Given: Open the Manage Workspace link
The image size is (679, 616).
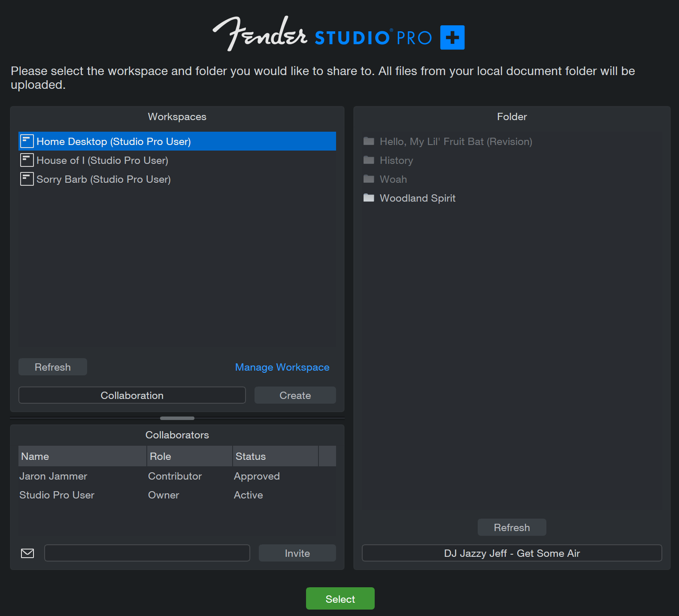Looking at the screenshot, I should 282,367.
